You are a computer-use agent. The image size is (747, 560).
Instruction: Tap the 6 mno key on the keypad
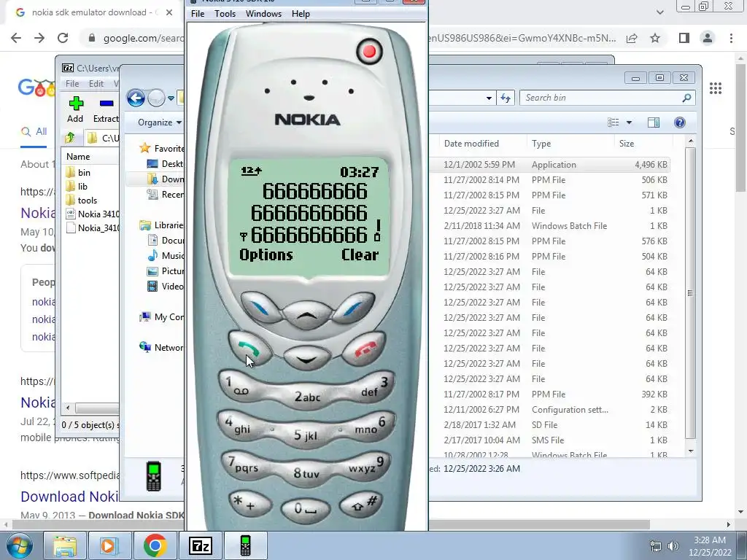pos(373,425)
